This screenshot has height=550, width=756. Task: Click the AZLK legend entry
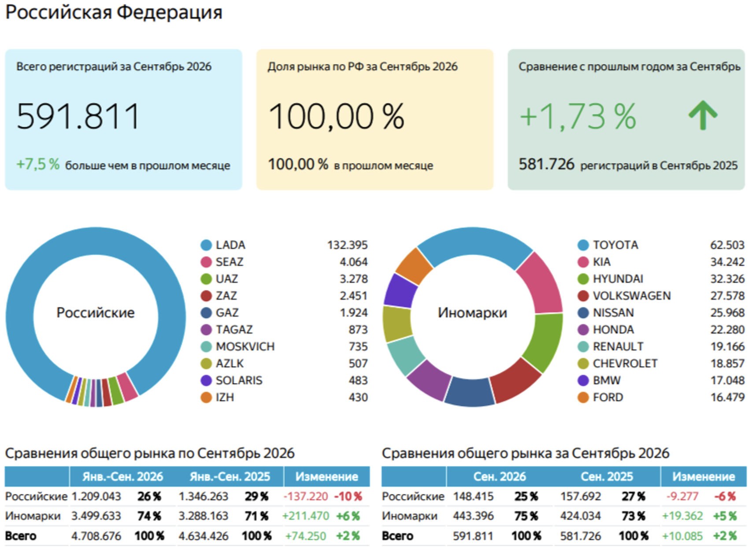click(284, 364)
